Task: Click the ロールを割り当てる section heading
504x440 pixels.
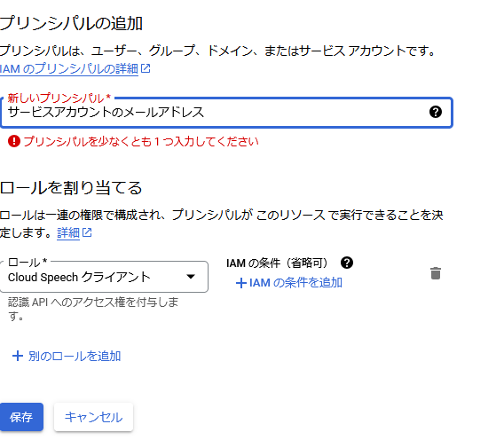Action: [x=71, y=187]
